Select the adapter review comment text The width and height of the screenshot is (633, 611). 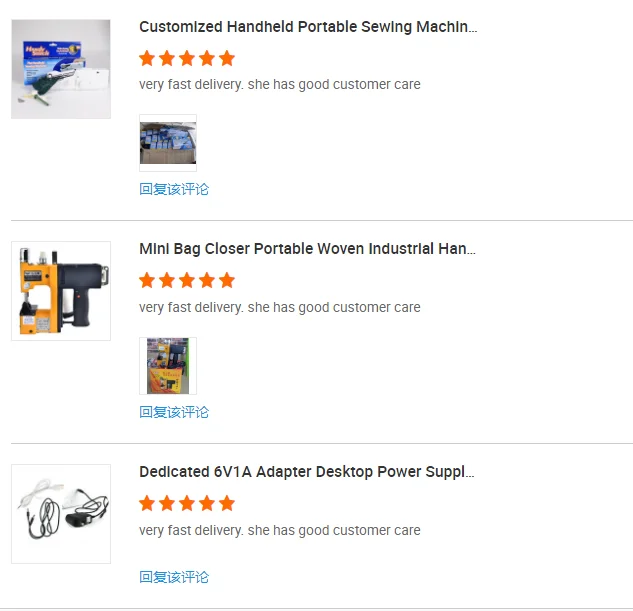pyautogui.click(x=280, y=530)
